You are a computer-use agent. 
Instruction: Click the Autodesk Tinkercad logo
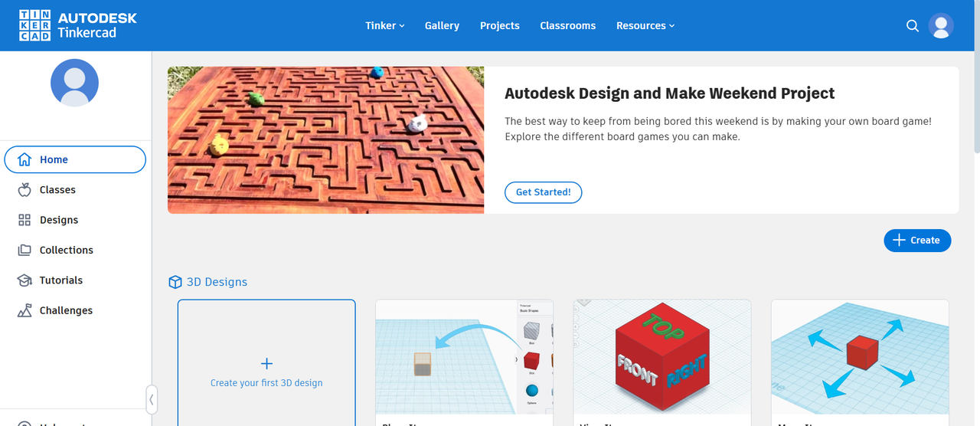78,25
